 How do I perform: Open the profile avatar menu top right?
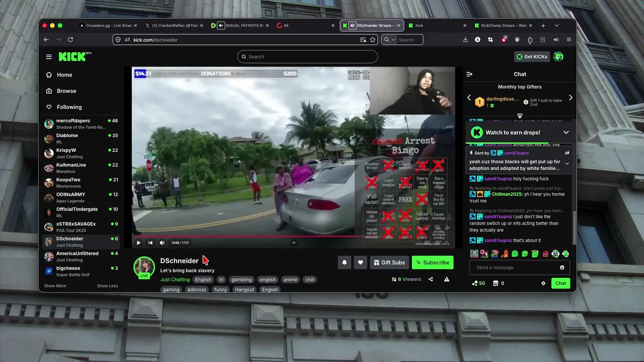click(558, 56)
